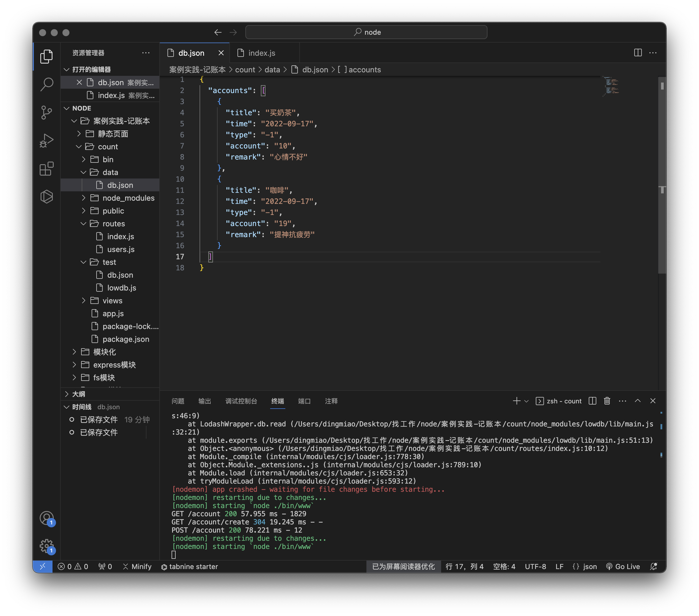Viewport: 699px width, 616px height.
Task: Click the Minify button in status bar
Action: click(137, 566)
